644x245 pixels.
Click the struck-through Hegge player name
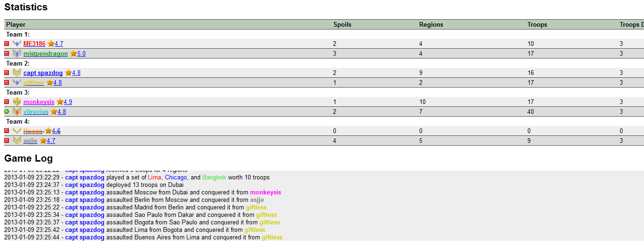point(33,131)
